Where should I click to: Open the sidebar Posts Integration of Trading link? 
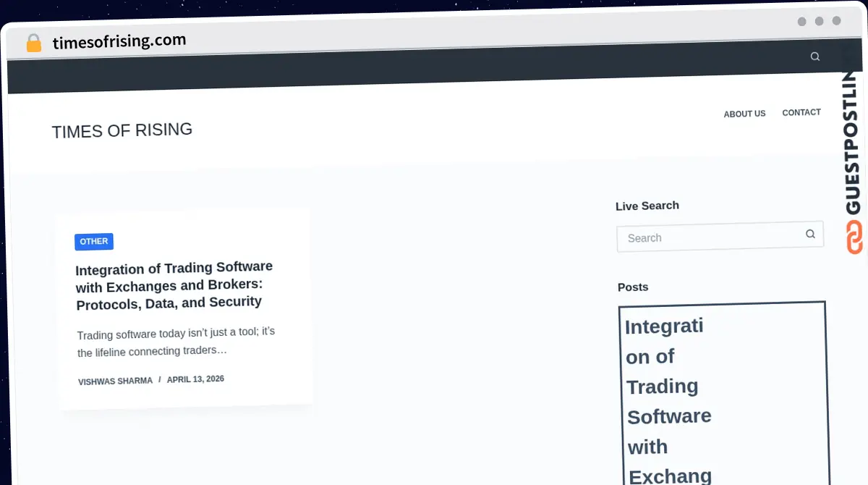coord(669,400)
